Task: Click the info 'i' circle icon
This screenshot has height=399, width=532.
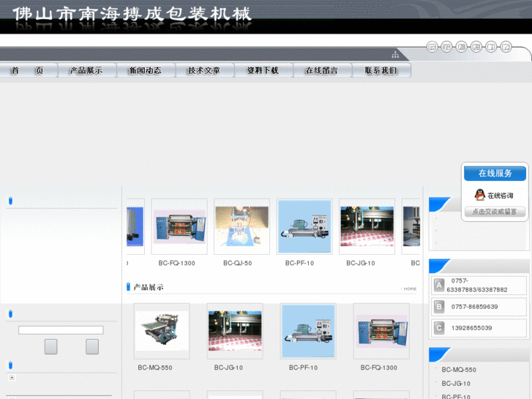Action: click(x=491, y=47)
